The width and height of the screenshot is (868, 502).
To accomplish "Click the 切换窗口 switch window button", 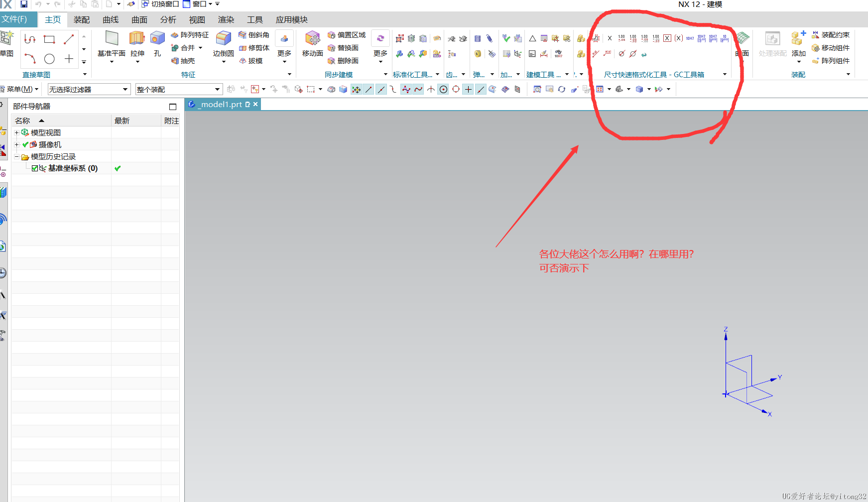I will point(160,4).
